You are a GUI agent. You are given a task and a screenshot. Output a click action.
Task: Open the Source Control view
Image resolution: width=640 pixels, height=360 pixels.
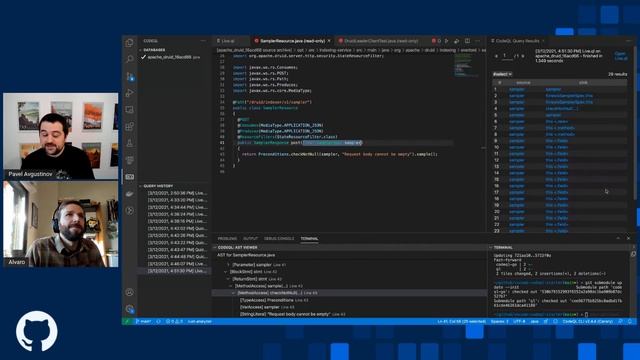tap(129, 76)
